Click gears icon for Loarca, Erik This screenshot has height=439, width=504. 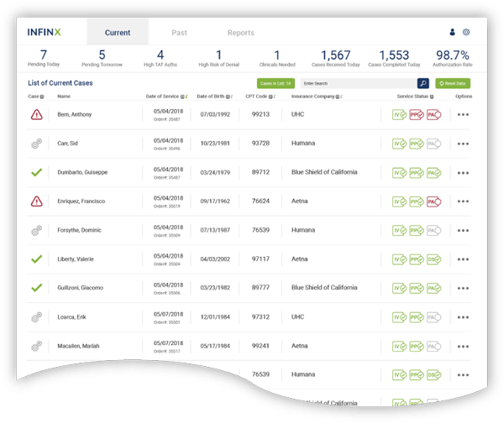click(37, 317)
